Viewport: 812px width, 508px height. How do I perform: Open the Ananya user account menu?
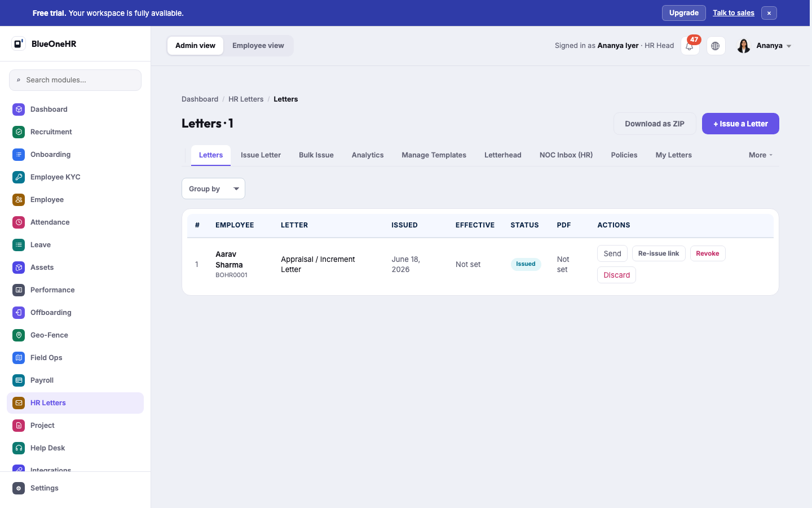765,46
